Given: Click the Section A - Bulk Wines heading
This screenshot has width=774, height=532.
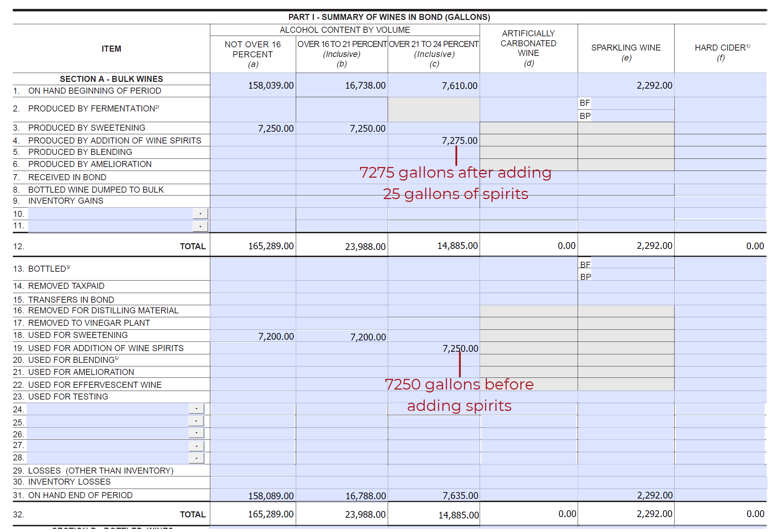Looking at the screenshot, I should pyautogui.click(x=111, y=79).
